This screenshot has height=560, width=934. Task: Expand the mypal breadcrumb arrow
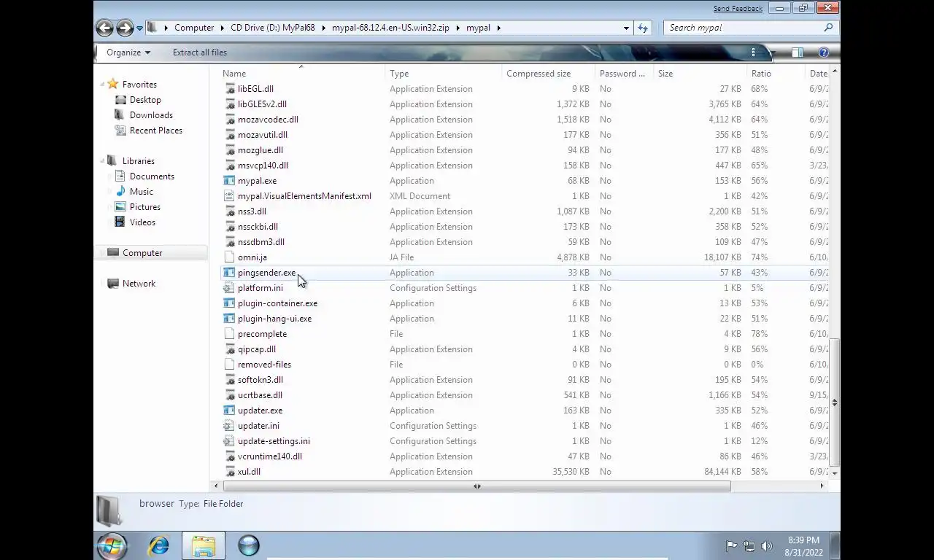[499, 28]
